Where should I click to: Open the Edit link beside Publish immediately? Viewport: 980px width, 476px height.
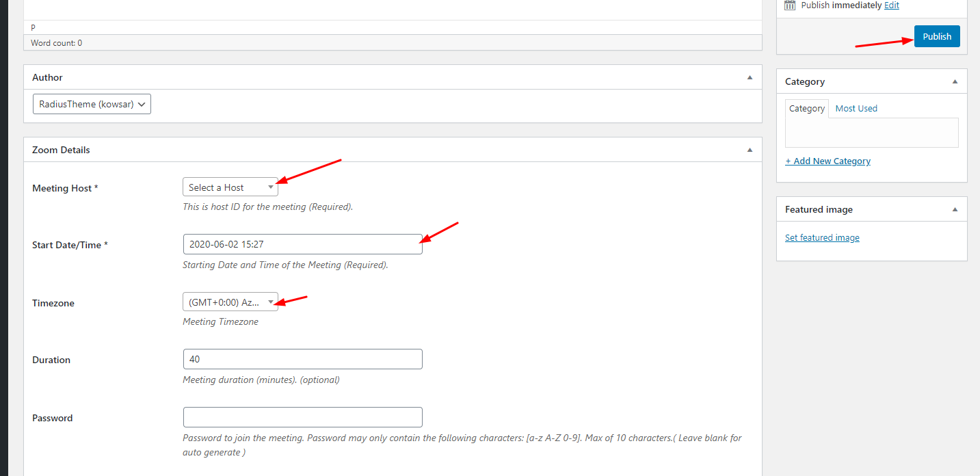892,5
